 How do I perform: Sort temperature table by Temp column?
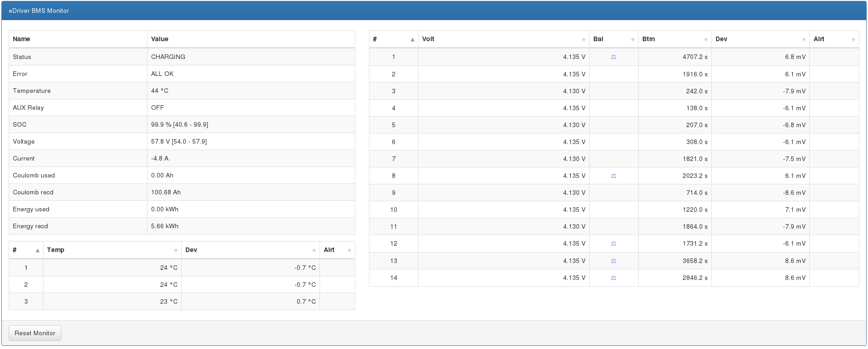[x=112, y=250]
